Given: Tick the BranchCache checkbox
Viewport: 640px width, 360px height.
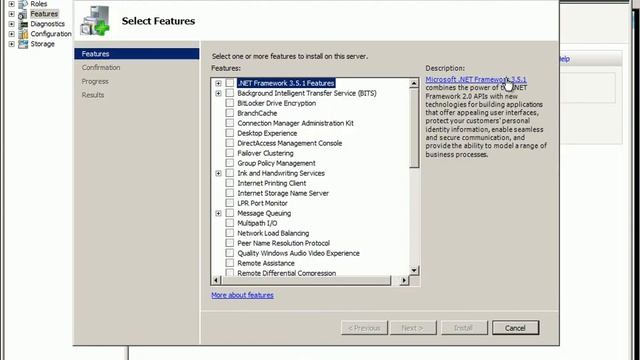Looking at the screenshot, I should coord(230,113).
